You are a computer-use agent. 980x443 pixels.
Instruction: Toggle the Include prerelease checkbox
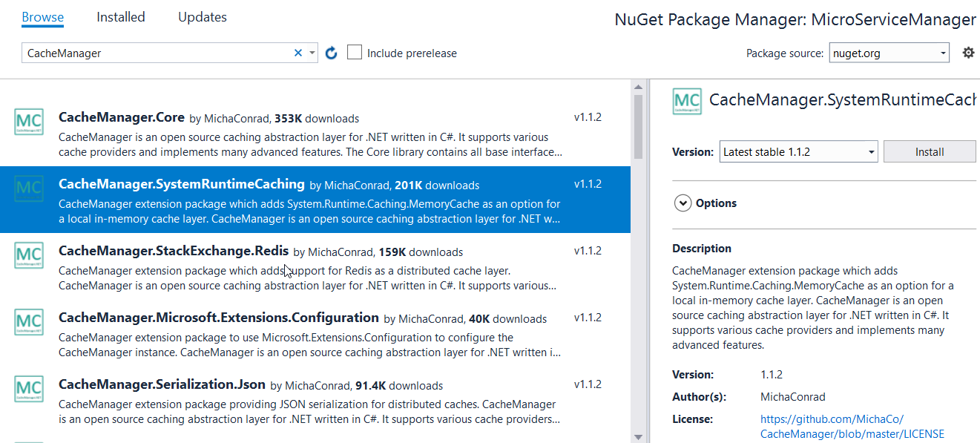point(355,53)
